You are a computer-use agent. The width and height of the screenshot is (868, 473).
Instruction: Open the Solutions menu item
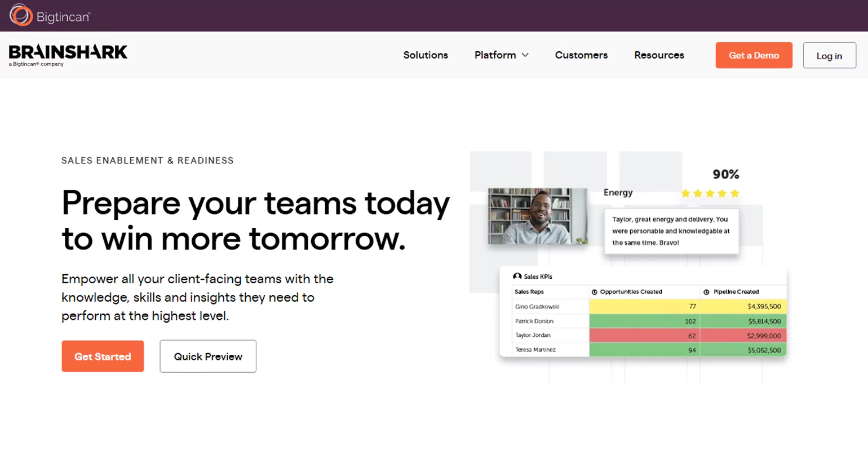426,55
